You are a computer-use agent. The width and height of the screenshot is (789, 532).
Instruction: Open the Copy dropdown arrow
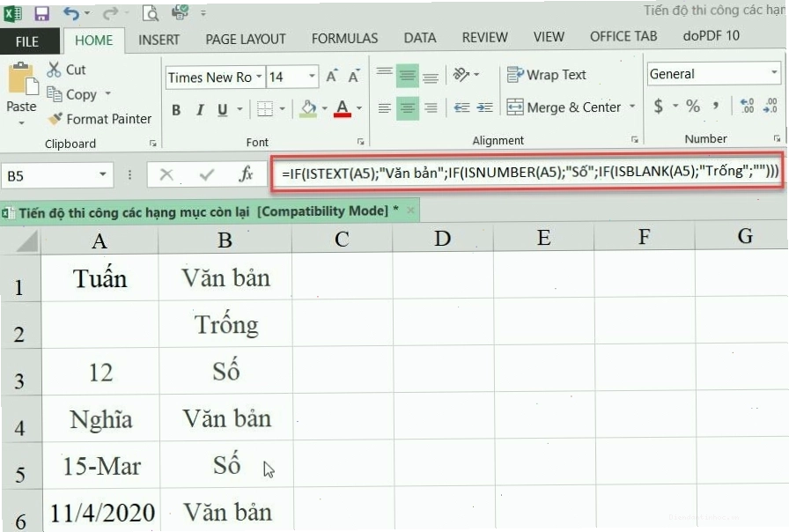click(x=107, y=94)
